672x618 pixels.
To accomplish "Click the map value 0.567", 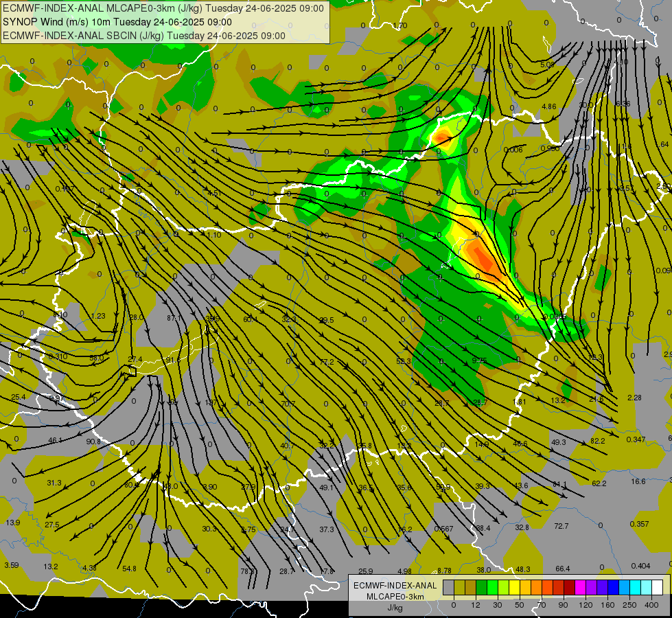I will click(x=443, y=529).
